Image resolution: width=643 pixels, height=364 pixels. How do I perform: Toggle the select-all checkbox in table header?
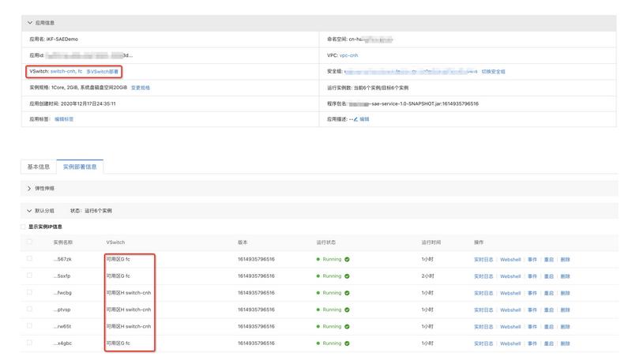[29, 242]
